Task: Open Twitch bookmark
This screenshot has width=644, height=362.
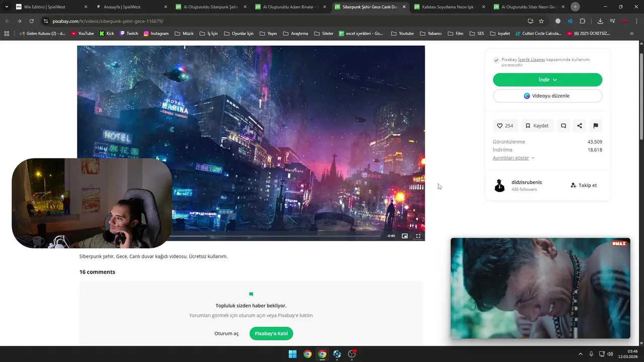Action: point(129,34)
